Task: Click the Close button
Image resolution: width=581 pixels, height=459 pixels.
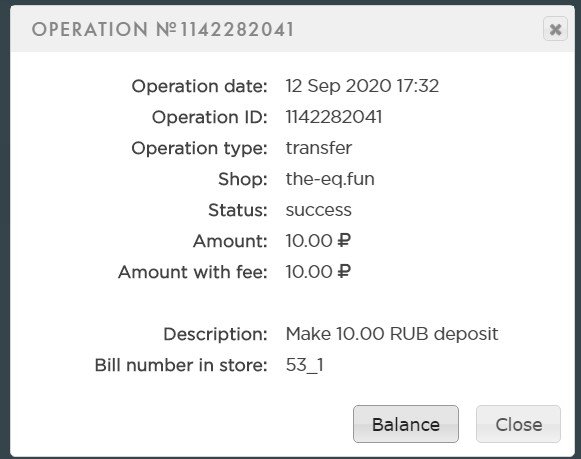Action: 518,424
